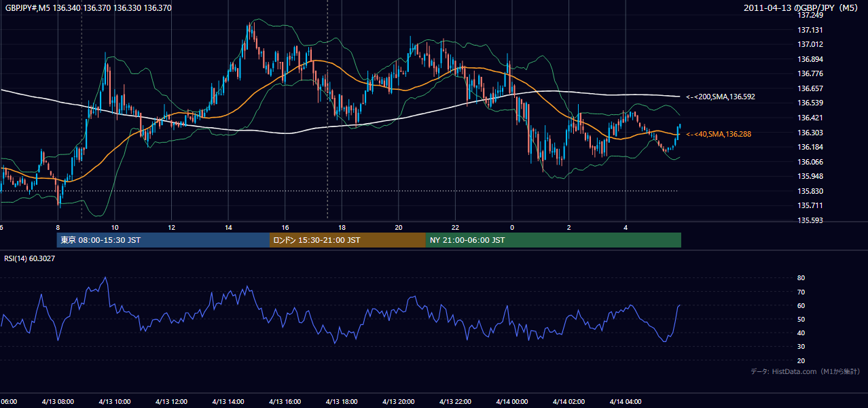Click the 137.012 price axis label
The image size is (868, 408).
coord(810,44)
